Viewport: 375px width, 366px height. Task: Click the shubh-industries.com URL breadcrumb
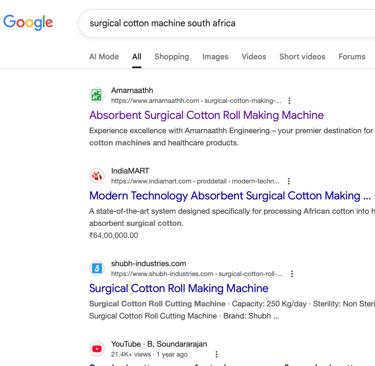(197, 274)
